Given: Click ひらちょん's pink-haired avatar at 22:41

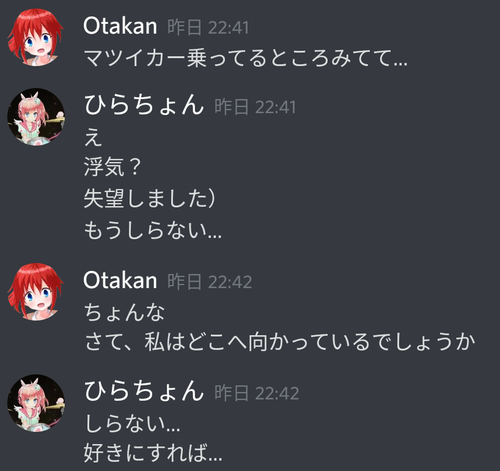Looking at the screenshot, I should (36, 117).
